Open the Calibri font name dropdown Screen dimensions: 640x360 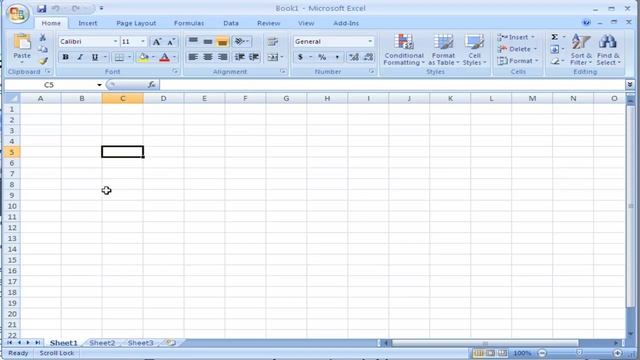[x=115, y=42]
